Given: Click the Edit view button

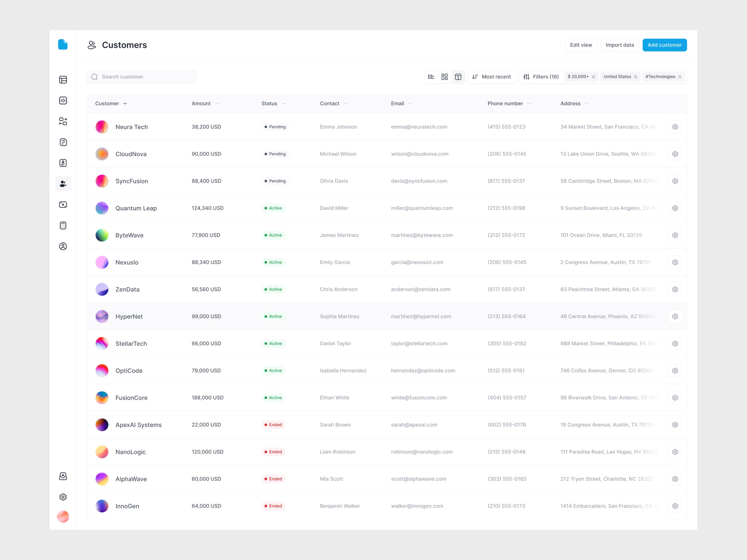Looking at the screenshot, I should pos(581,45).
